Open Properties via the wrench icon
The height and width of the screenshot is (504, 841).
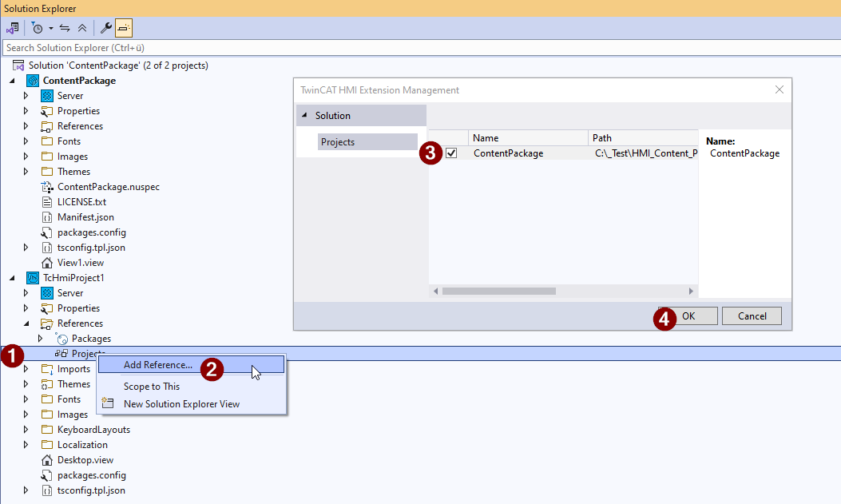pos(105,28)
